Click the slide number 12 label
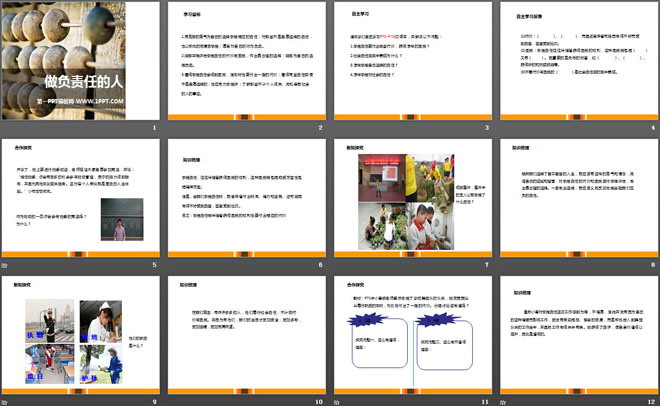The width and height of the screenshot is (660, 406). [x=652, y=402]
